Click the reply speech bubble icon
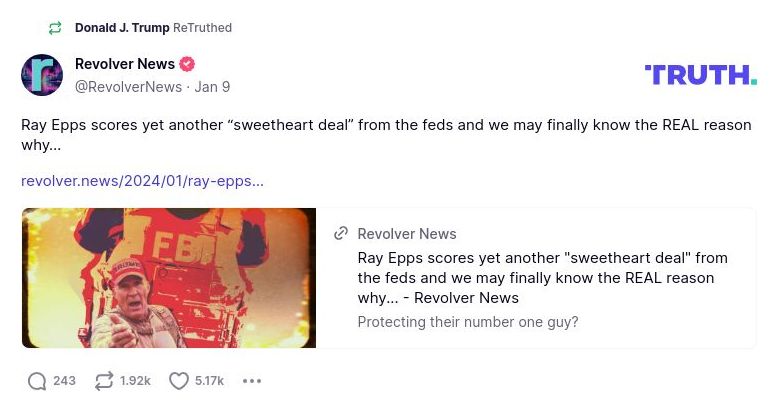The image size is (778, 411). [x=37, y=381]
